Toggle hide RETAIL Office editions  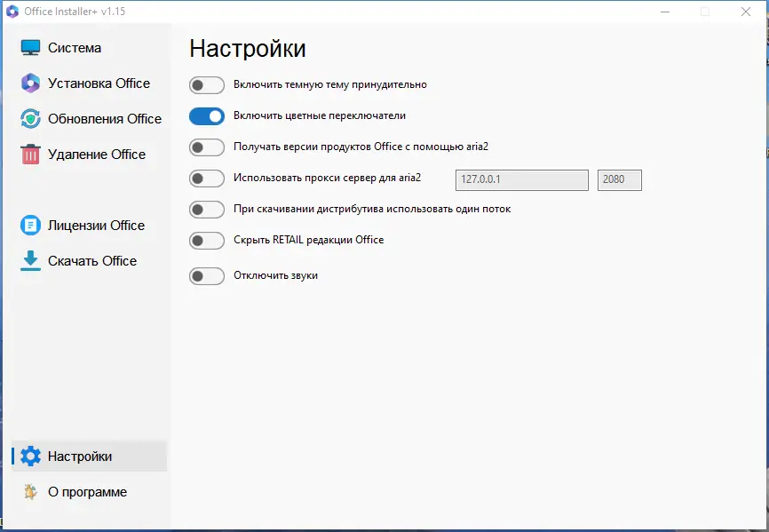click(x=207, y=241)
